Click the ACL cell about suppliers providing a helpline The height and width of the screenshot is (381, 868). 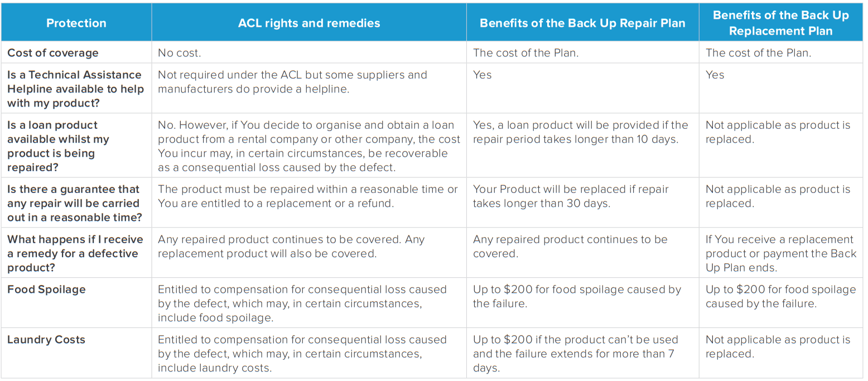click(292, 82)
